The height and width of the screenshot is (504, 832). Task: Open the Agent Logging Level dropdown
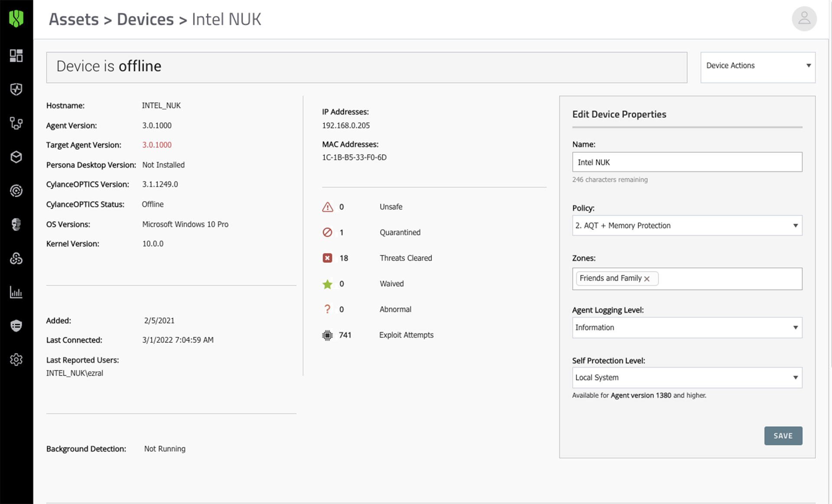687,328
